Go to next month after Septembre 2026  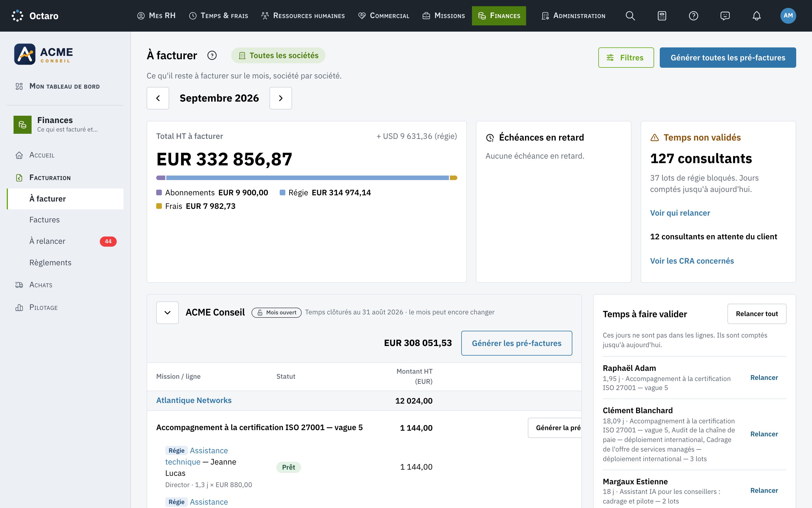[x=281, y=98]
